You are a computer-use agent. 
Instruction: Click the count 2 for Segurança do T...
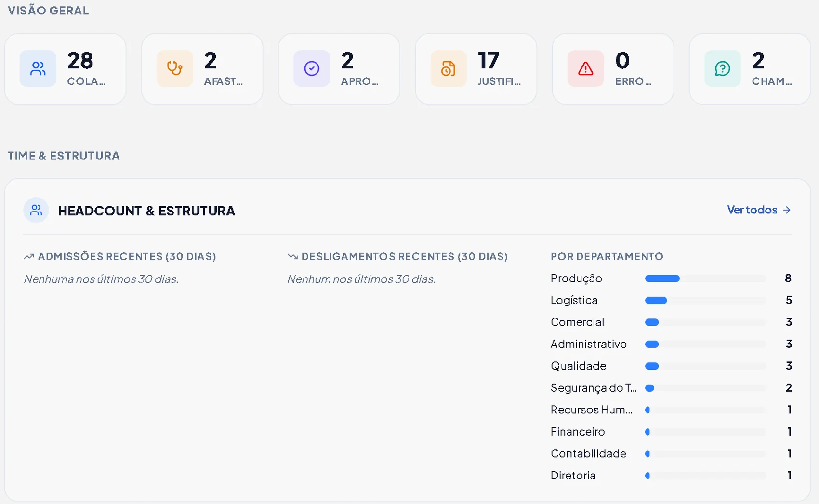789,388
